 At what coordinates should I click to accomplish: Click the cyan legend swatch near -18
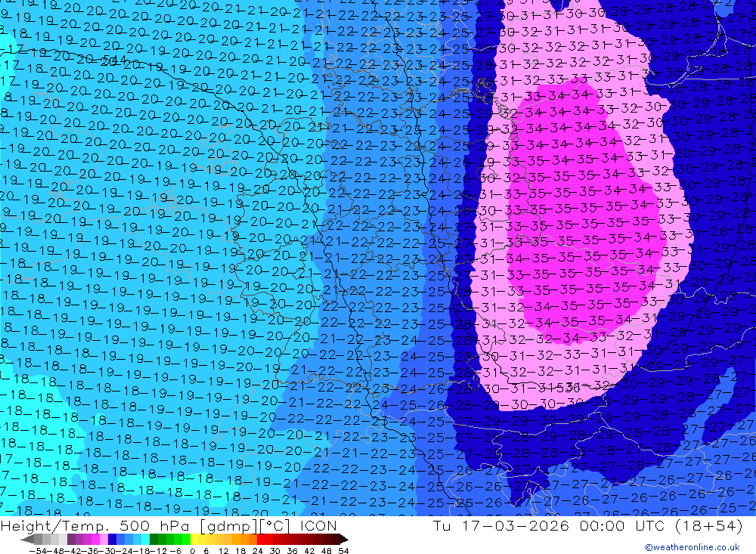(x=145, y=539)
